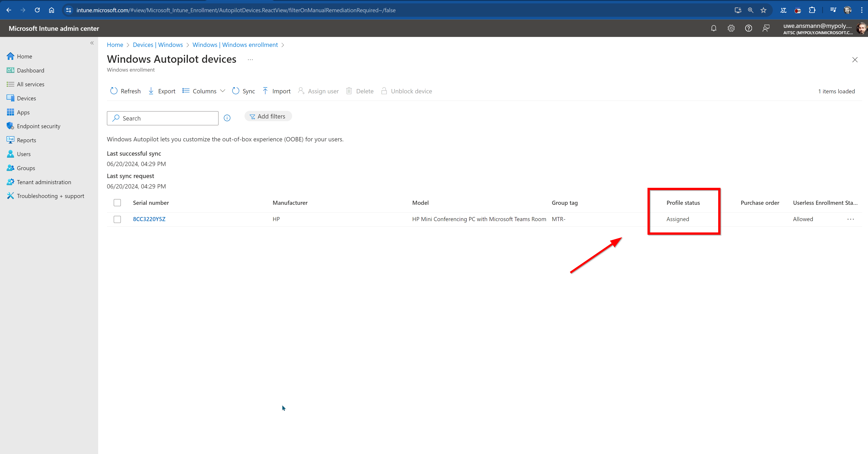Click the Sync circular arrow icon

235,91
